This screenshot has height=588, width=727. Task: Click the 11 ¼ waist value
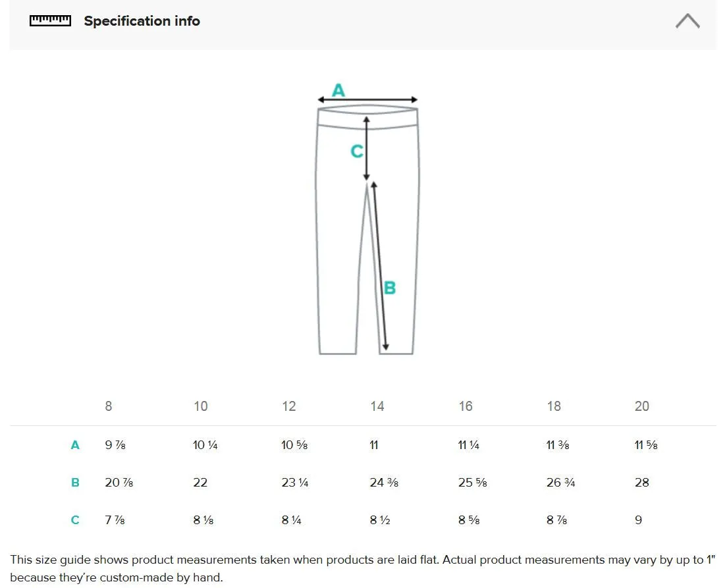468,445
